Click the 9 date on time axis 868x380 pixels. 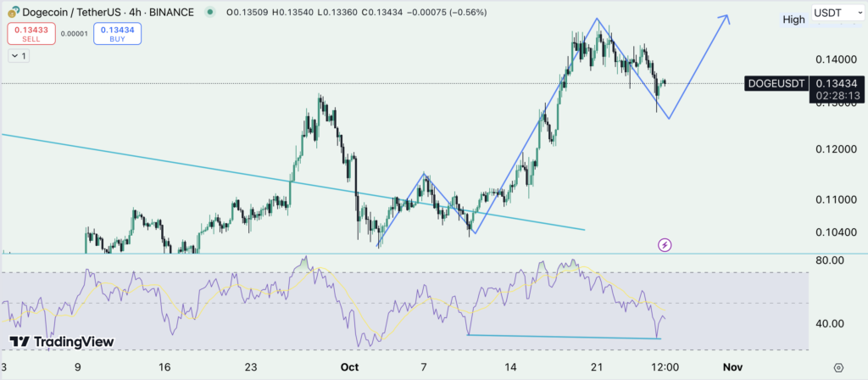(x=78, y=366)
